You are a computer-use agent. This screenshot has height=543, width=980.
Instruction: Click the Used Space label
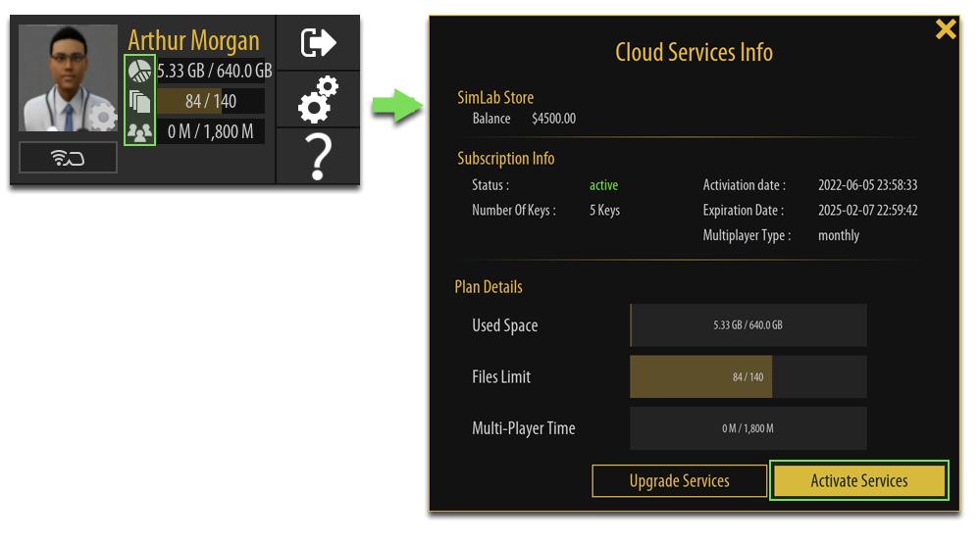tap(505, 325)
